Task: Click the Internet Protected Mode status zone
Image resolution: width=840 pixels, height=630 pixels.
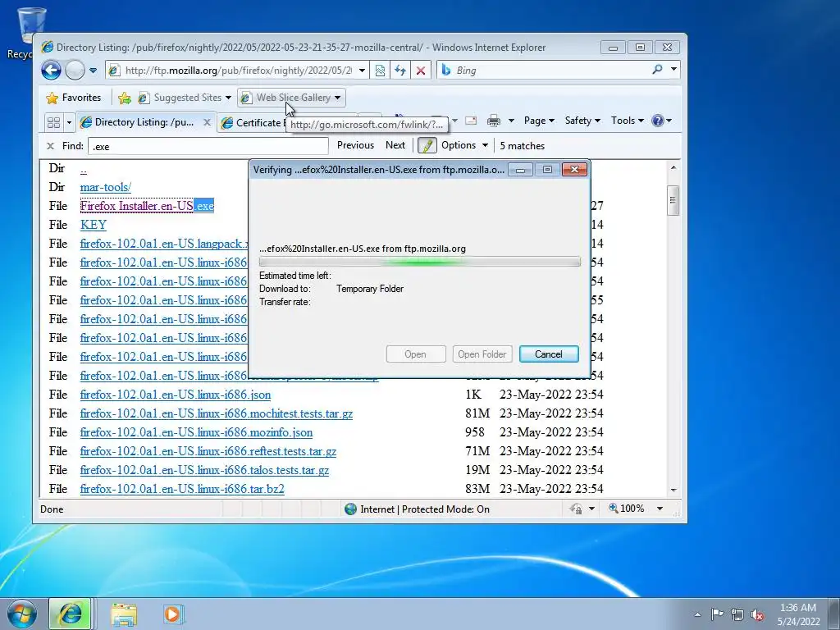Action: pos(418,509)
